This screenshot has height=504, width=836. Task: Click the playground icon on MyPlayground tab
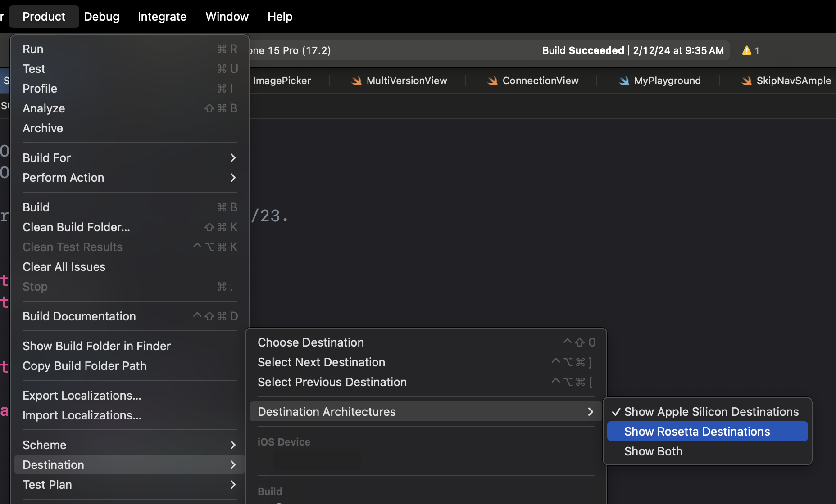[624, 81]
